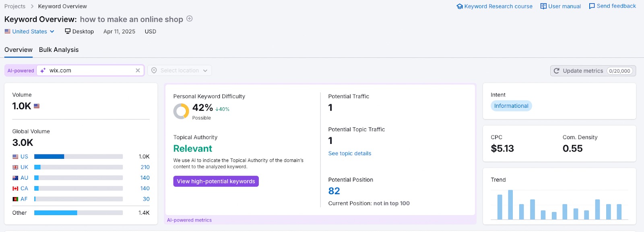Click the UK country volume link

point(24,167)
